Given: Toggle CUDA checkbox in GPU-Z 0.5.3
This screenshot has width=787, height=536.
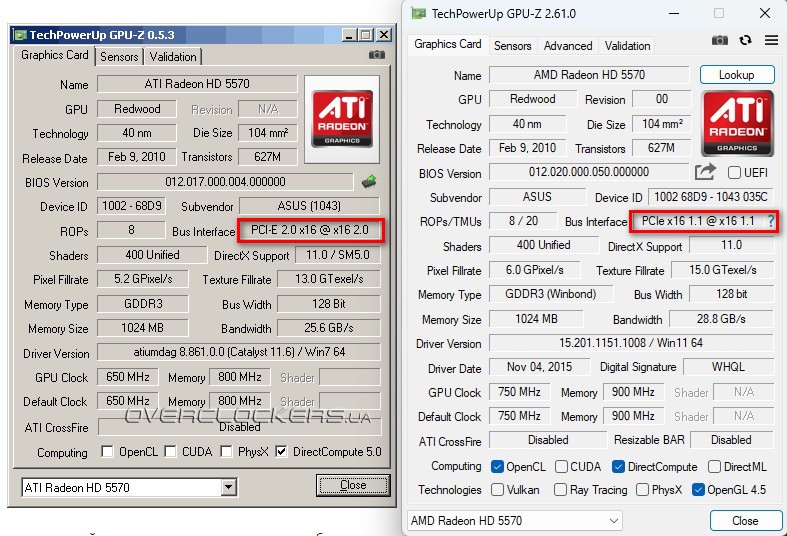Looking at the screenshot, I should click(171, 451).
